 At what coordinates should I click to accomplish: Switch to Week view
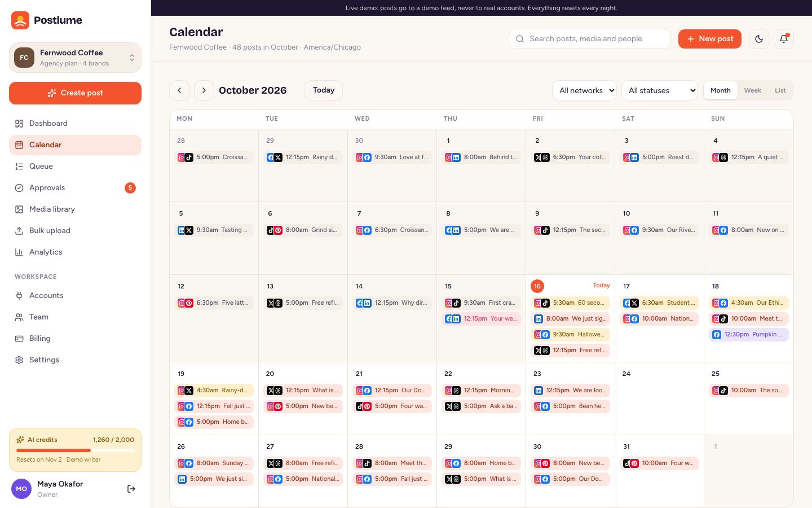tap(753, 90)
